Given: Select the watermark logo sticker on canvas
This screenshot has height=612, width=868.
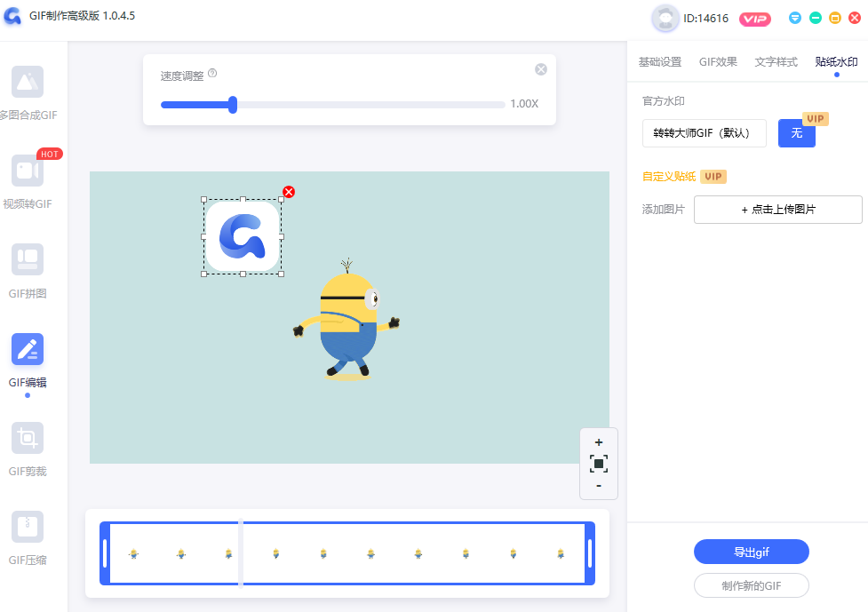Looking at the screenshot, I should (x=243, y=237).
